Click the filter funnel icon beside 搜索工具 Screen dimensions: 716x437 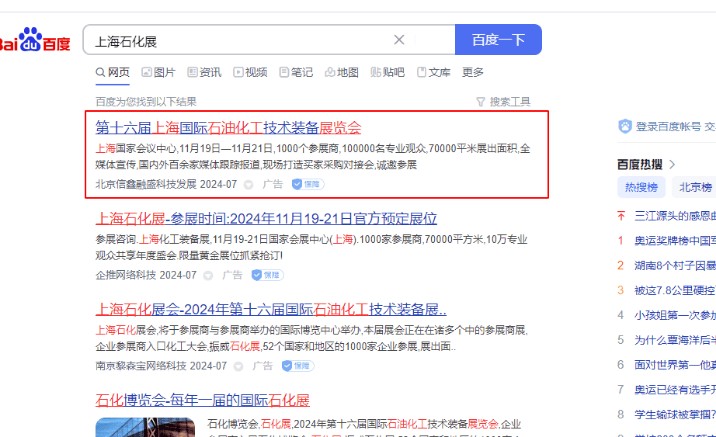pyautogui.click(x=480, y=101)
